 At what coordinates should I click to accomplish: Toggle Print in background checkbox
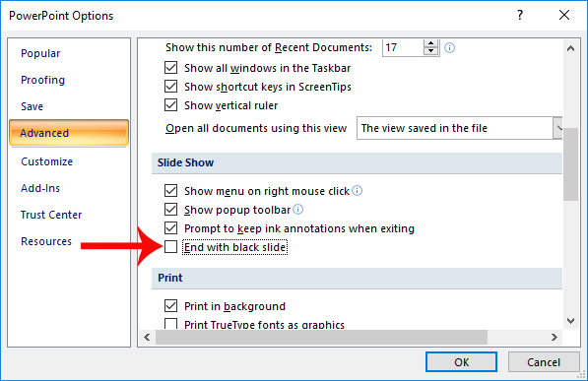(x=170, y=305)
